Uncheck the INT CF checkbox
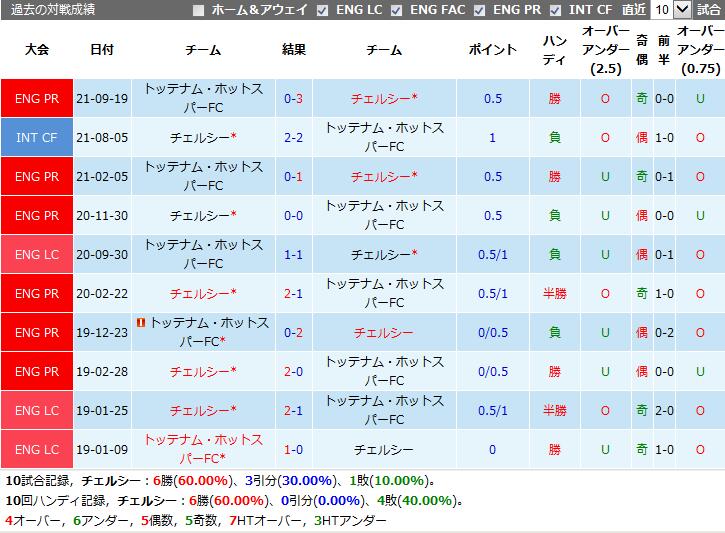The height and width of the screenshot is (533, 725). coord(555,10)
